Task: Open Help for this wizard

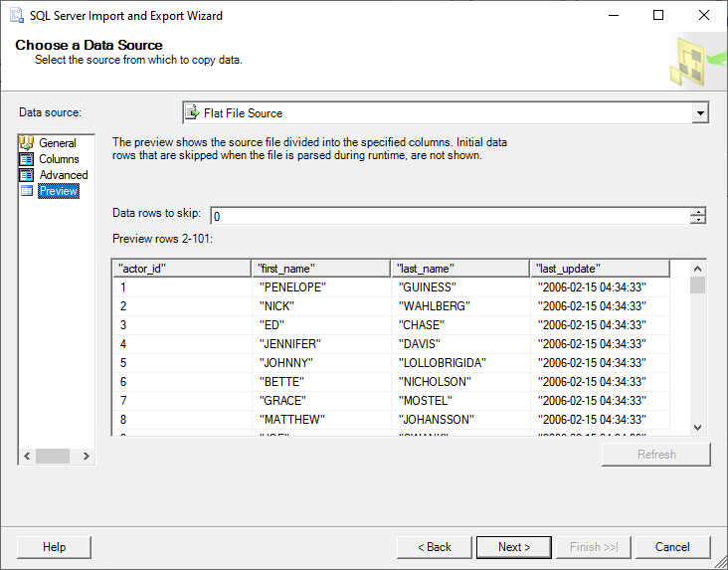Action: click(55, 547)
